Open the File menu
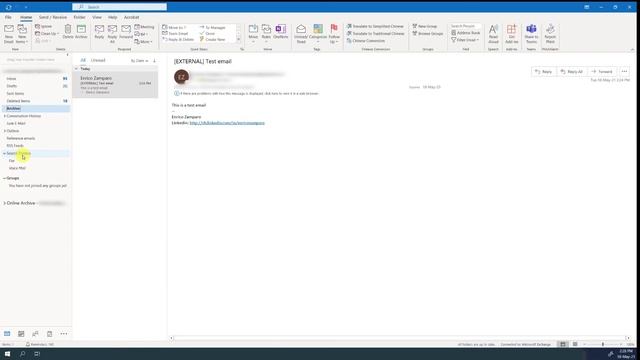 pos(8,17)
